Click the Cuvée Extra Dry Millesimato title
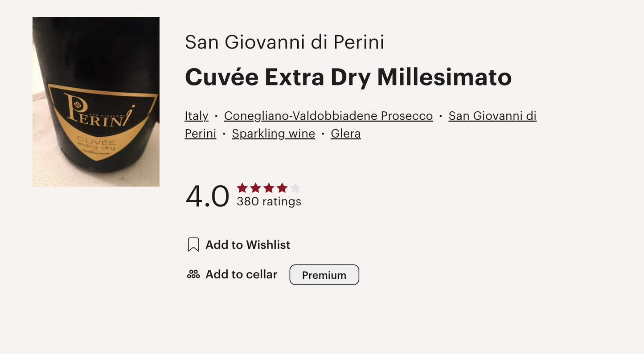Image resolution: width=644 pixels, height=354 pixels. (348, 77)
